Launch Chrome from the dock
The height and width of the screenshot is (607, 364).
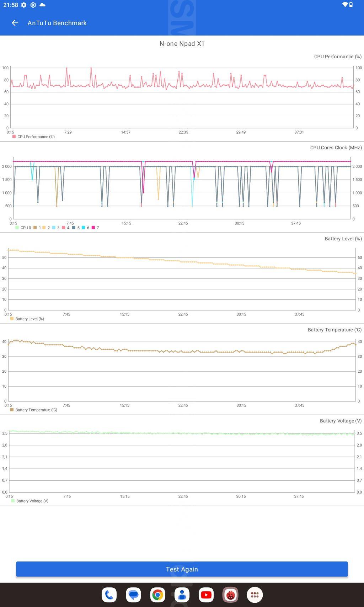coord(157,595)
